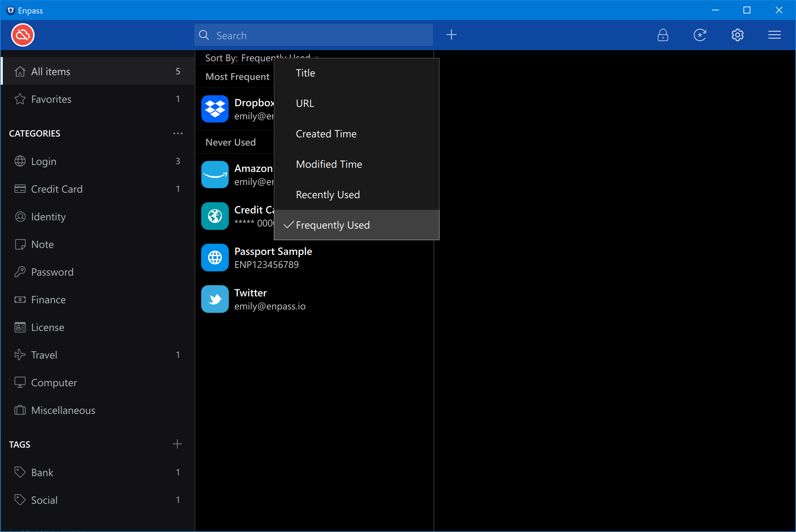Open Favorites in sidebar
The width and height of the screenshot is (796, 532).
(98, 99)
